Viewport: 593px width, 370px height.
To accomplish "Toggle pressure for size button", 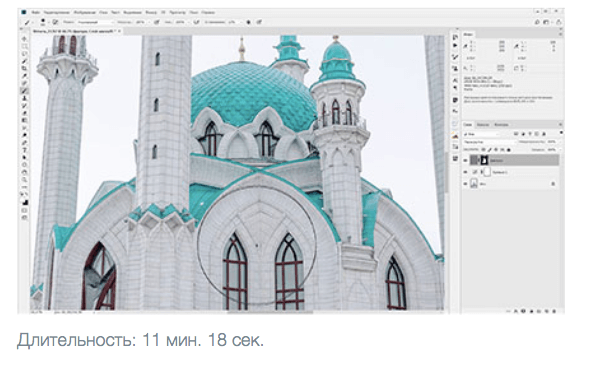I will pos(259,22).
